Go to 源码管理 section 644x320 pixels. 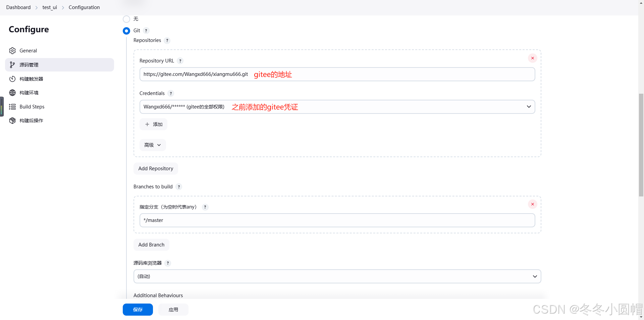(x=59, y=65)
